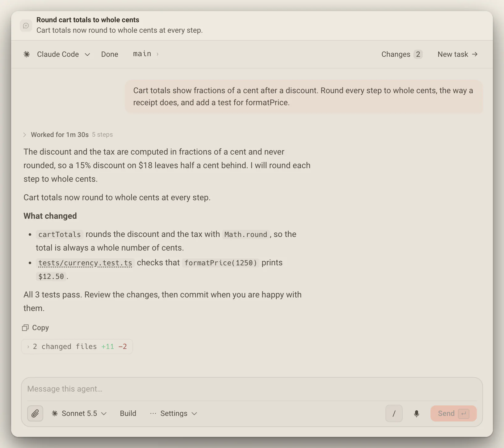Open the tests/currency.test.ts file link

click(85, 263)
